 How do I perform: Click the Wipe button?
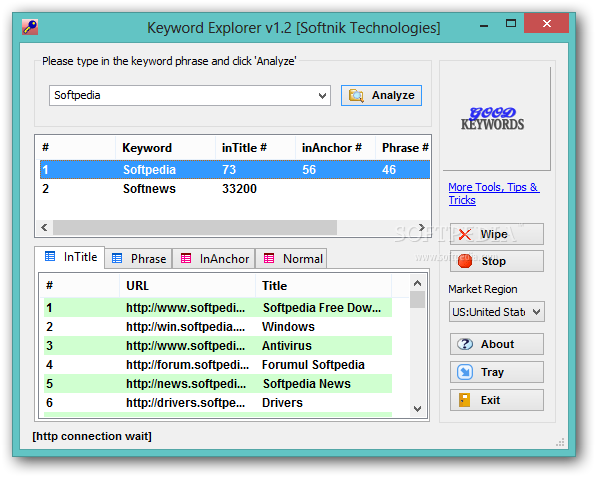pyautogui.click(x=496, y=234)
